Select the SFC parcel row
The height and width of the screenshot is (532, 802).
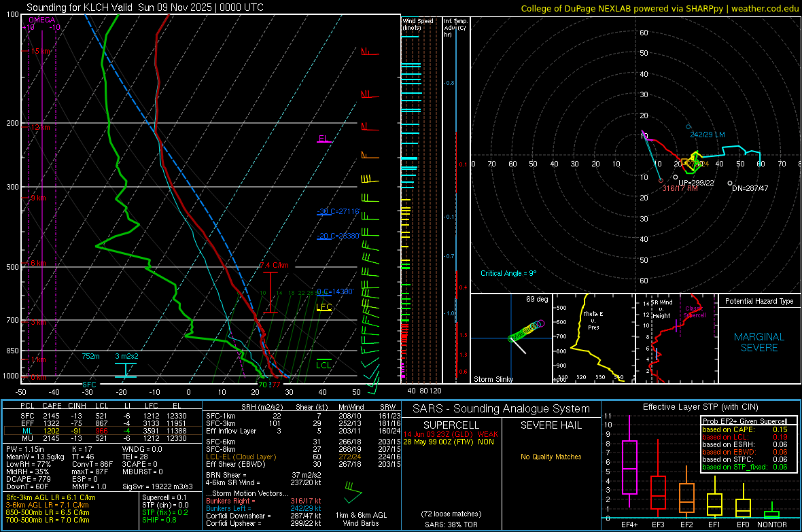[103, 416]
